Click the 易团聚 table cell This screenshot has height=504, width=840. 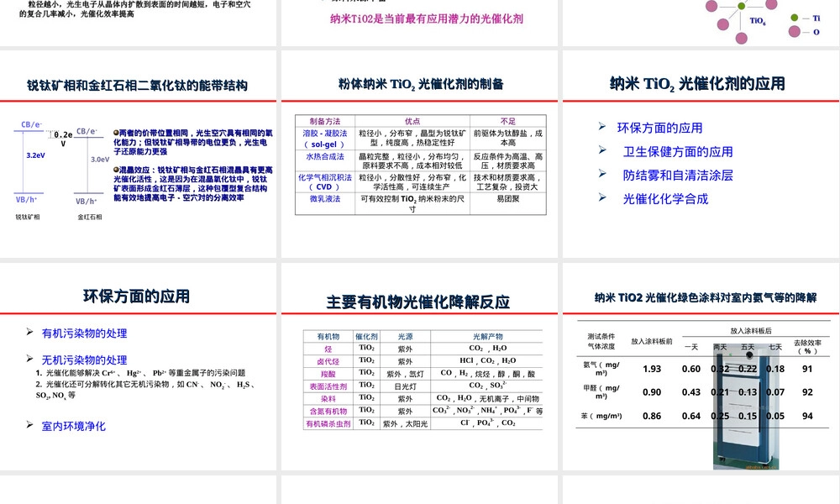(x=508, y=203)
